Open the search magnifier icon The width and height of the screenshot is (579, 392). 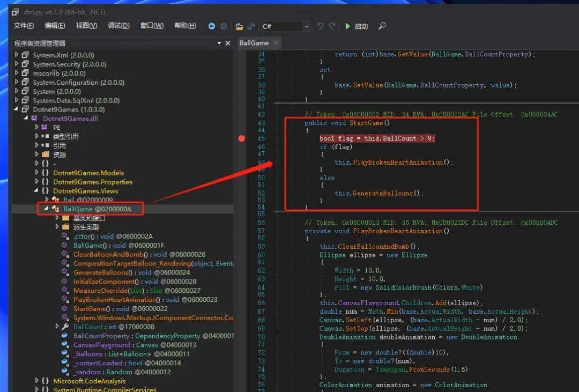point(382,26)
